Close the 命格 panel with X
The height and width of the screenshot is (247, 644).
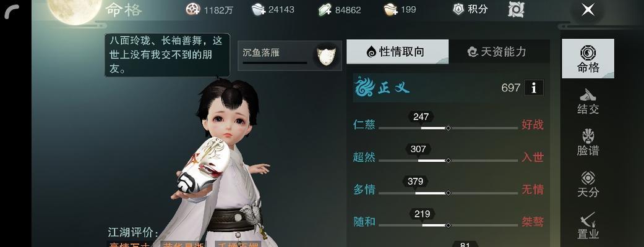click(x=588, y=10)
